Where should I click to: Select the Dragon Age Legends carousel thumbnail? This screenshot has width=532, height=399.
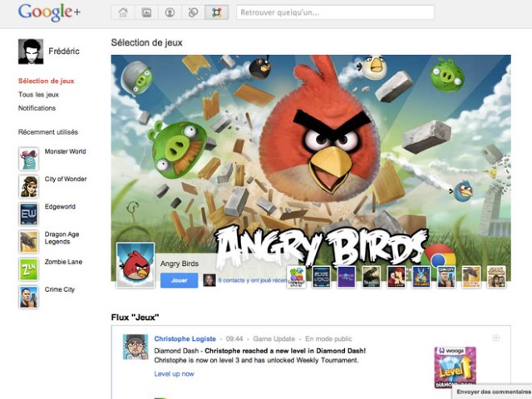click(471, 277)
